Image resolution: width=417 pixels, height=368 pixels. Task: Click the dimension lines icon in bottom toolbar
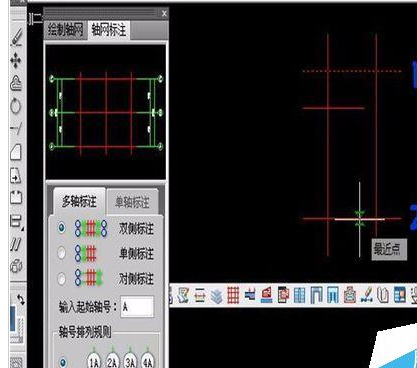199,296
